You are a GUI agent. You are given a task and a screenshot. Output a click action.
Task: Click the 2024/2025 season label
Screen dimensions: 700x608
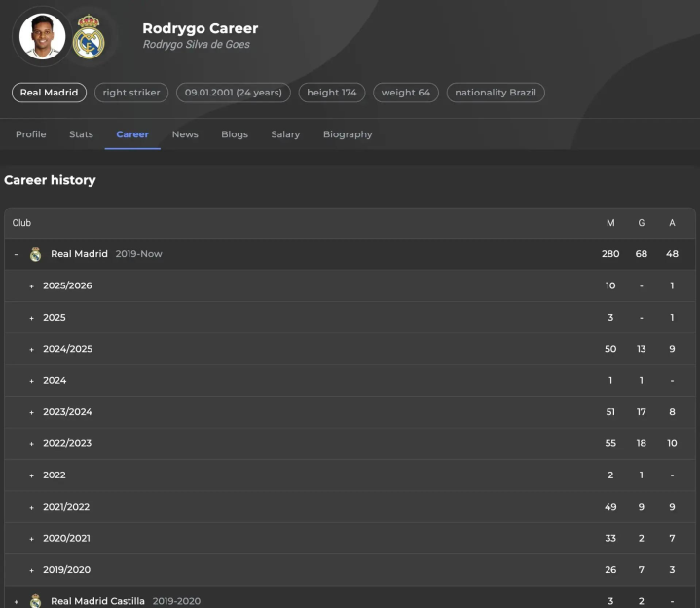[x=68, y=349]
